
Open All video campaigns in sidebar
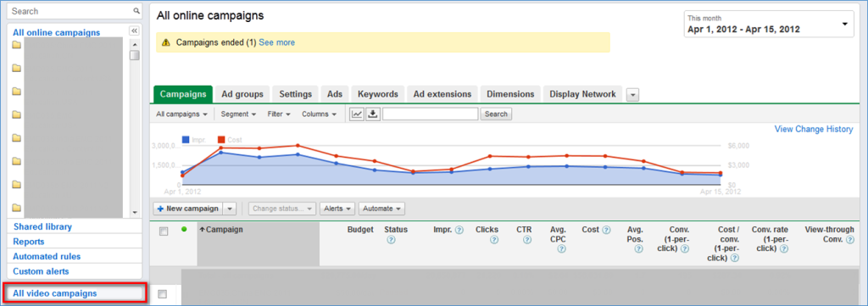[x=75, y=293]
